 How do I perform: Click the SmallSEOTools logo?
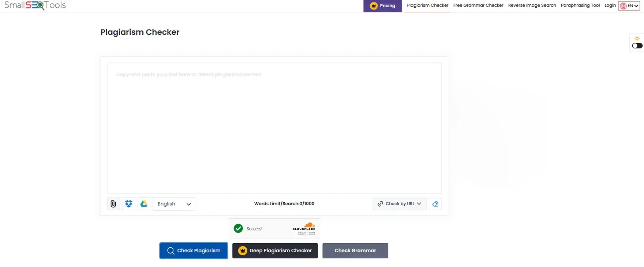[x=35, y=5]
